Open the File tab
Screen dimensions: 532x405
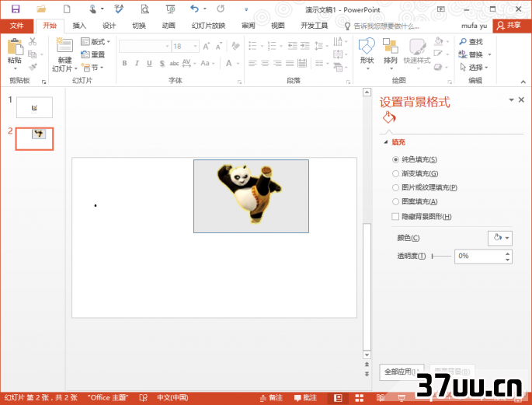(16, 26)
